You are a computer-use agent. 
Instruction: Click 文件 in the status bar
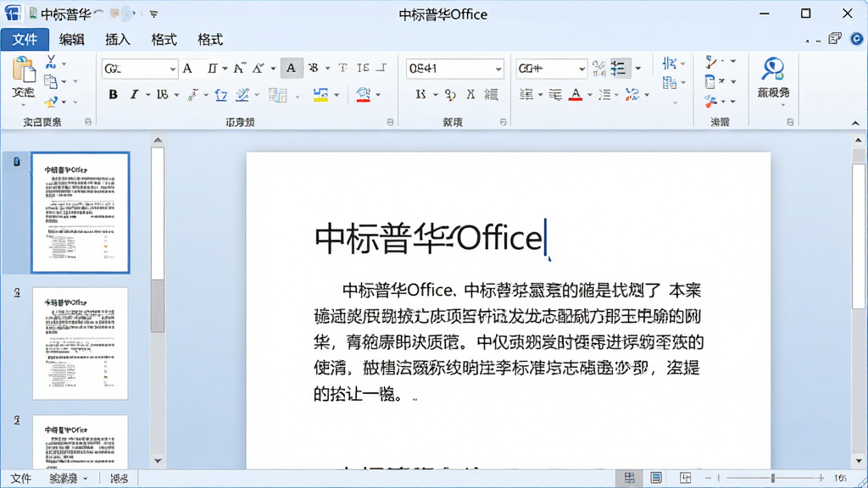21,479
